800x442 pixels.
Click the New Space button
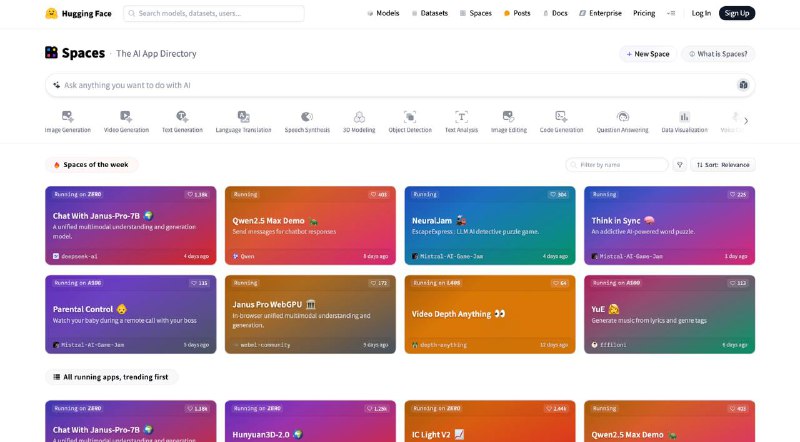coord(648,54)
